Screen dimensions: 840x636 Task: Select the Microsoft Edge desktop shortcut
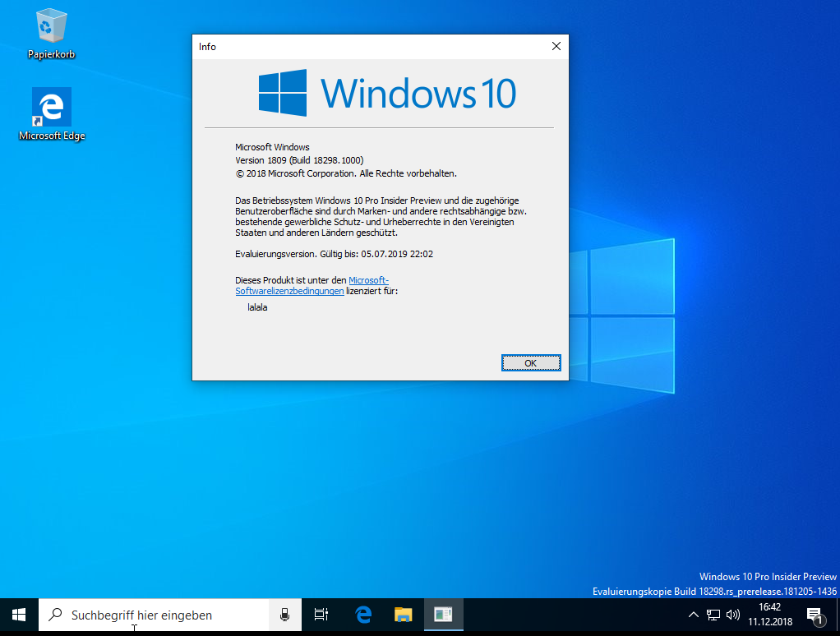coord(52,114)
